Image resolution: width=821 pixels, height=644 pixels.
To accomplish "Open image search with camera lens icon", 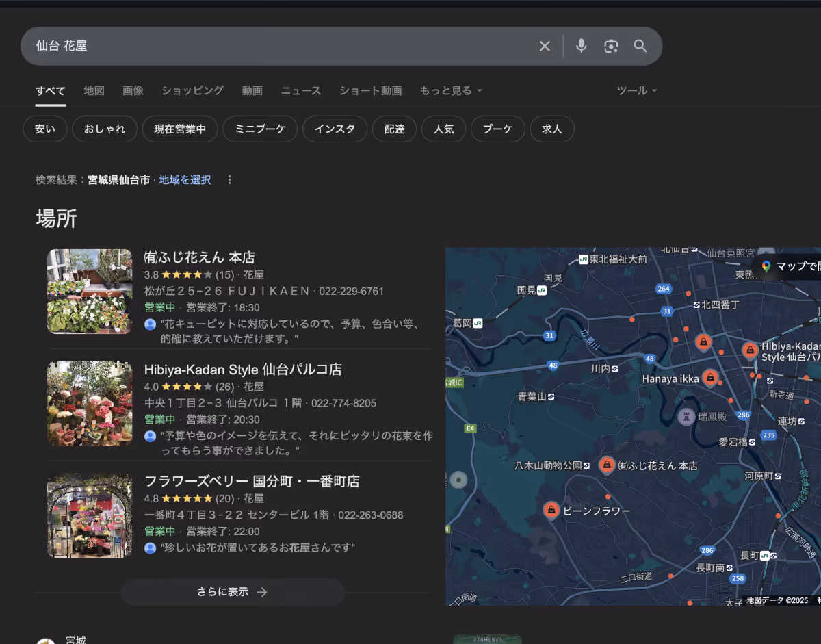I will [611, 46].
